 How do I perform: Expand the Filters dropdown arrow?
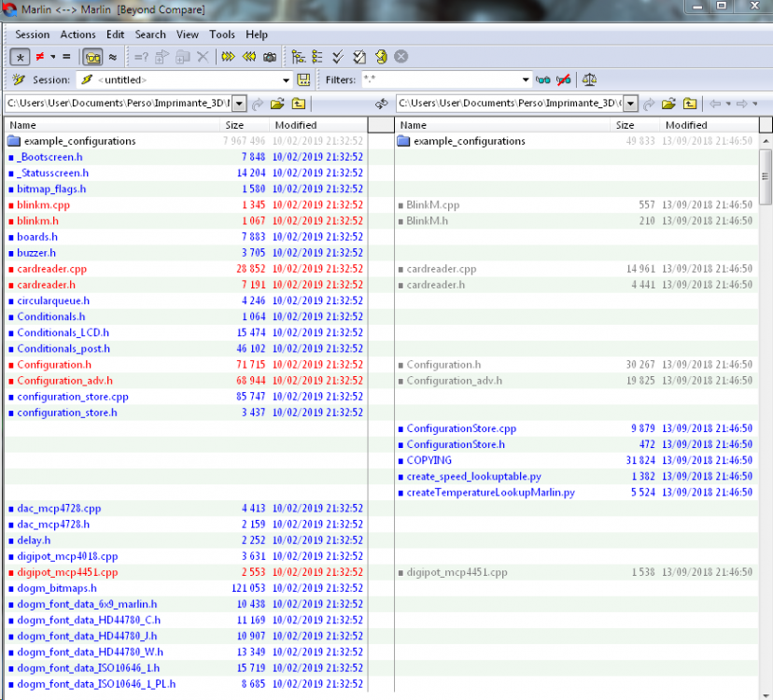526,80
